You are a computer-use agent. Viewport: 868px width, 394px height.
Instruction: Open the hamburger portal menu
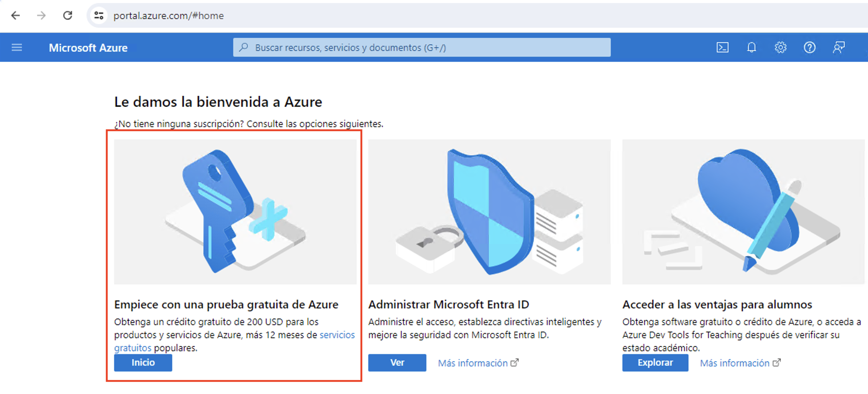[x=17, y=48]
